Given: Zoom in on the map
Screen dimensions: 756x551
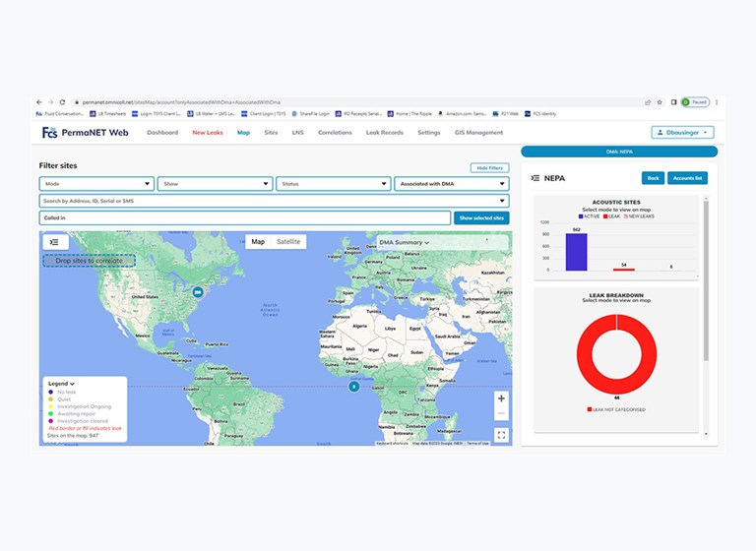Looking at the screenshot, I should (x=501, y=398).
